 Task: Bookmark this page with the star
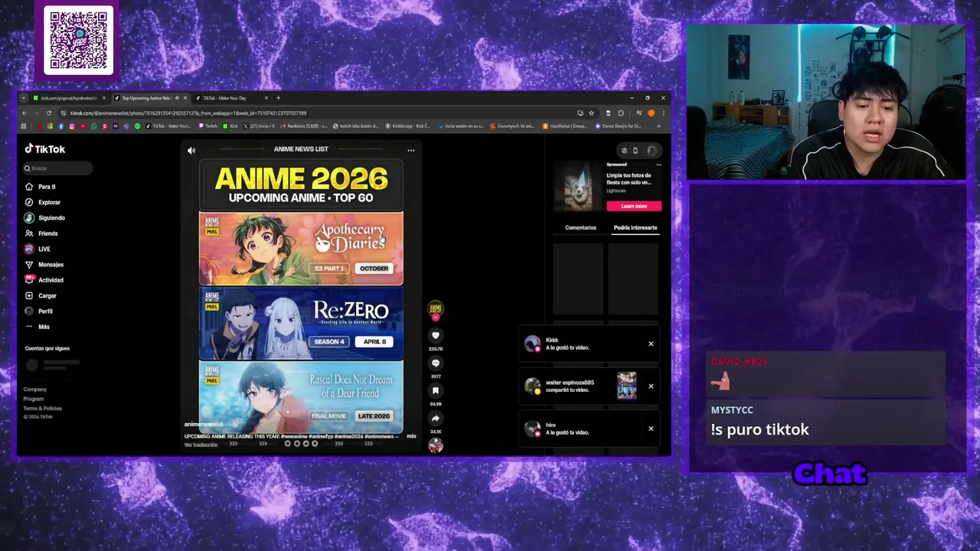591,113
